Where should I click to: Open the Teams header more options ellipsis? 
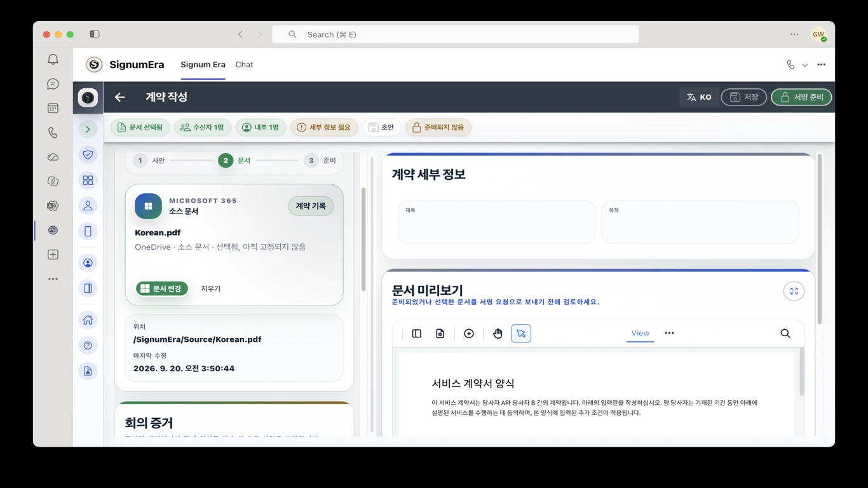pyautogui.click(x=821, y=65)
